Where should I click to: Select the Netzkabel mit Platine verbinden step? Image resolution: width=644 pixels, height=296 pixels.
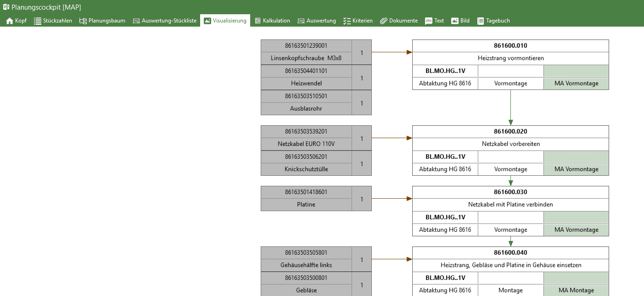point(510,205)
